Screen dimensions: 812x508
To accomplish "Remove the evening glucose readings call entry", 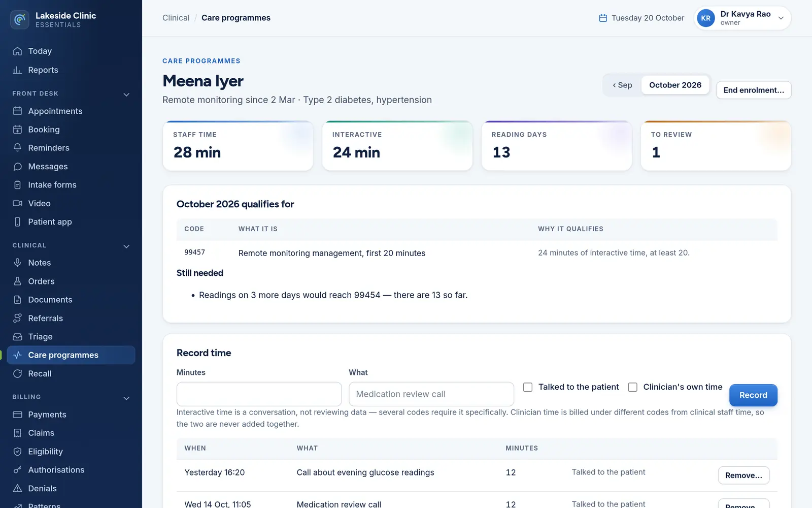I will click(x=743, y=475).
